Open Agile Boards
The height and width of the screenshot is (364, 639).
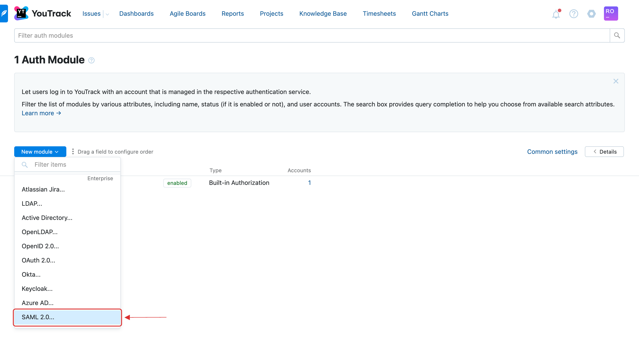pyautogui.click(x=187, y=14)
